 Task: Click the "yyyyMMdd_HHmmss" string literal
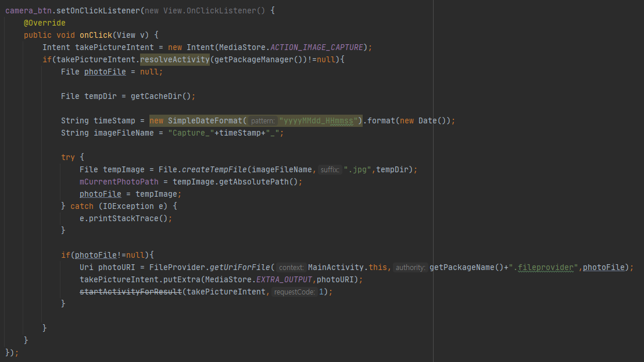click(x=319, y=121)
